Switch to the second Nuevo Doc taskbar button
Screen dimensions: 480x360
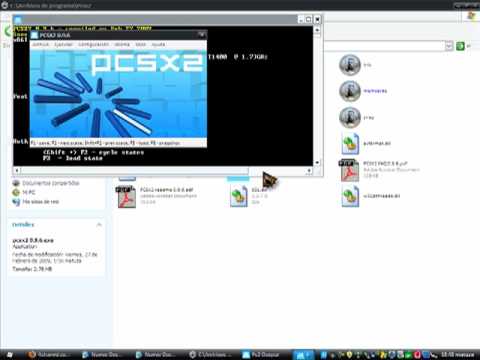pos(157,355)
